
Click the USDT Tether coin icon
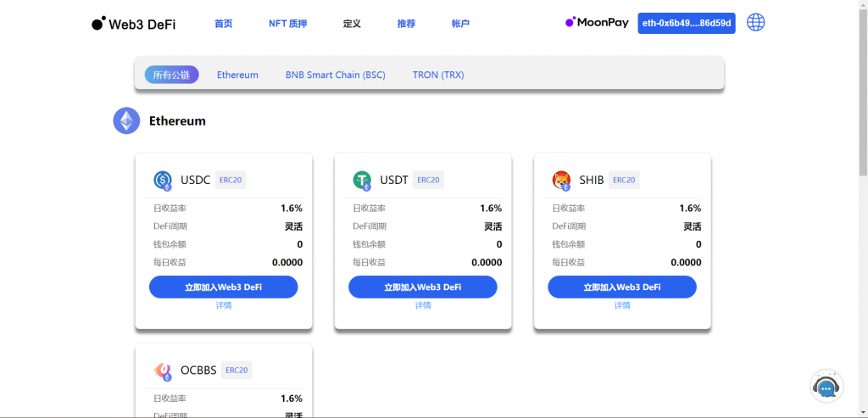362,180
